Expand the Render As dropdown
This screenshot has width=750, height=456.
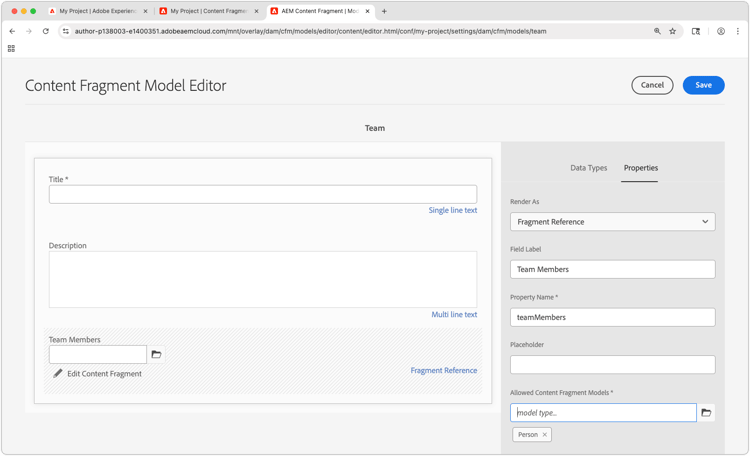click(x=612, y=222)
